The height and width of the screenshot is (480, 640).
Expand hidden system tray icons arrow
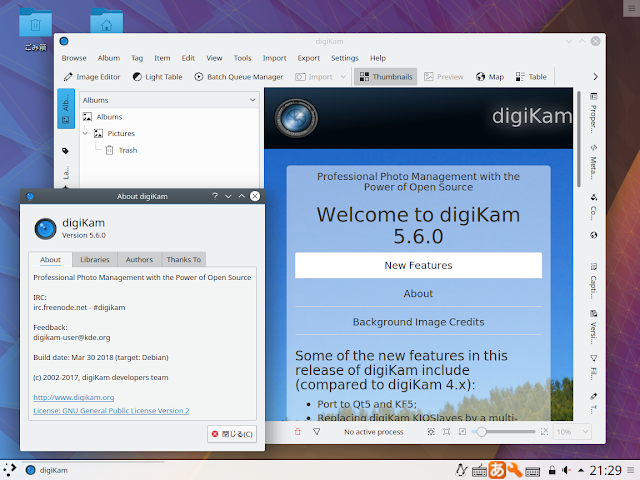tap(581, 471)
